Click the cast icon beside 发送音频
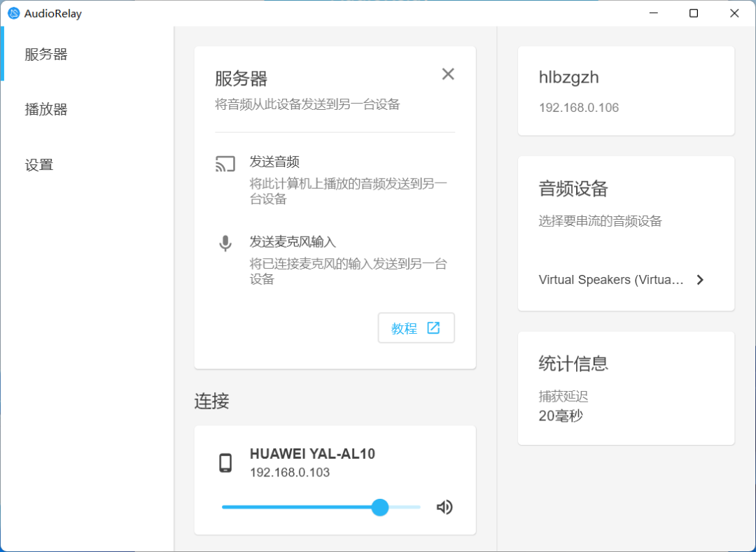756x552 pixels. [225, 164]
